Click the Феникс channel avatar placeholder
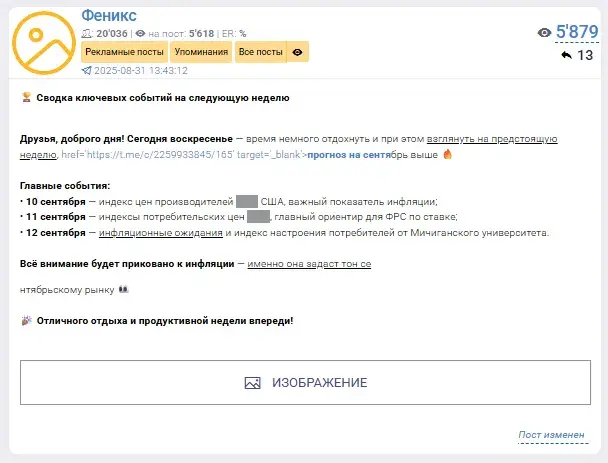 pos(44,43)
